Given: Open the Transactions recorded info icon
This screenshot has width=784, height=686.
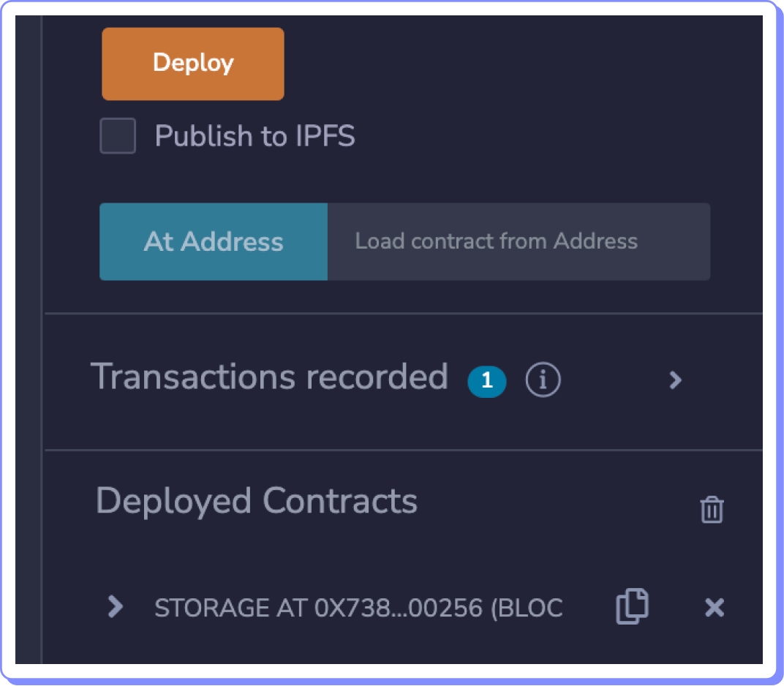Looking at the screenshot, I should 543,380.
